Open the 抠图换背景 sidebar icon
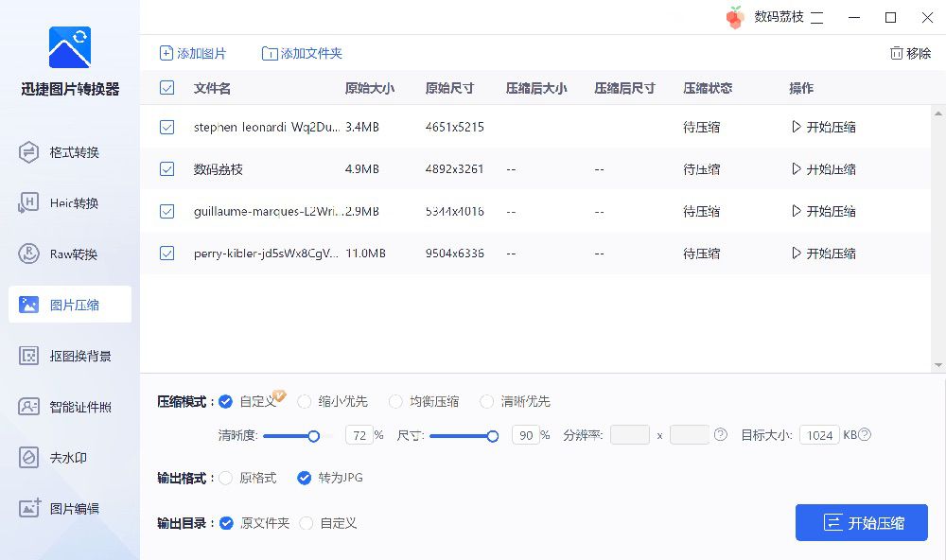946x560 pixels. [x=28, y=356]
